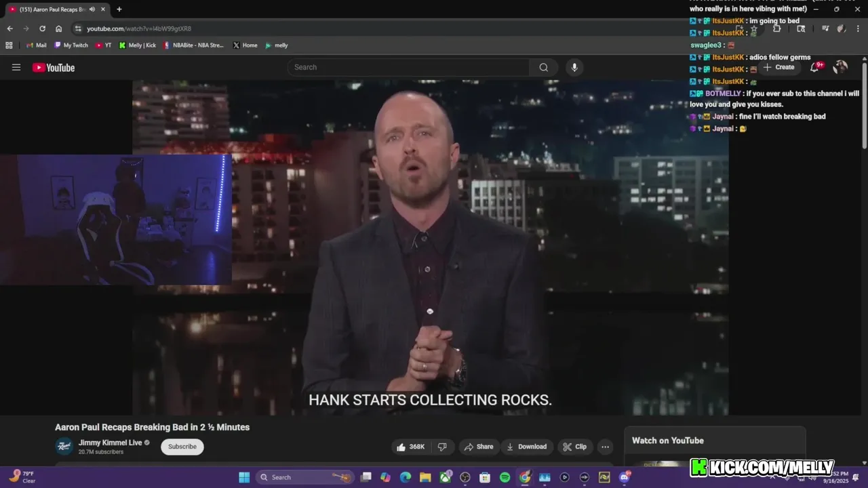This screenshot has width=868, height=488.
Task: Focus the YouTube search box
Action: 408,67
